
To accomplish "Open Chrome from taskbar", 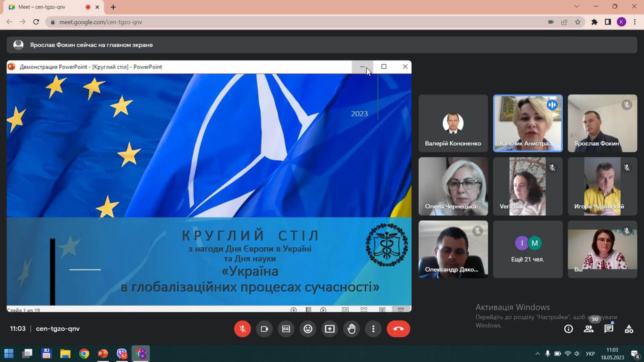I will (x=84, y=354).
